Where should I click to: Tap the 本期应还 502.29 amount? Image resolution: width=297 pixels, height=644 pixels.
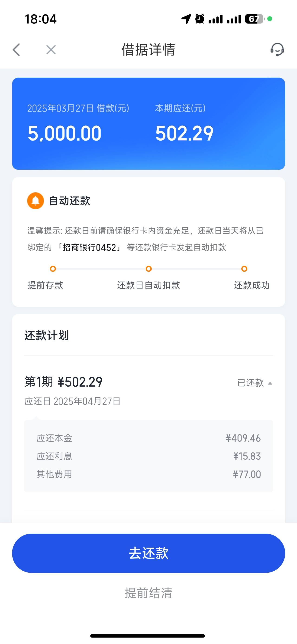click(x=184, y=133)
